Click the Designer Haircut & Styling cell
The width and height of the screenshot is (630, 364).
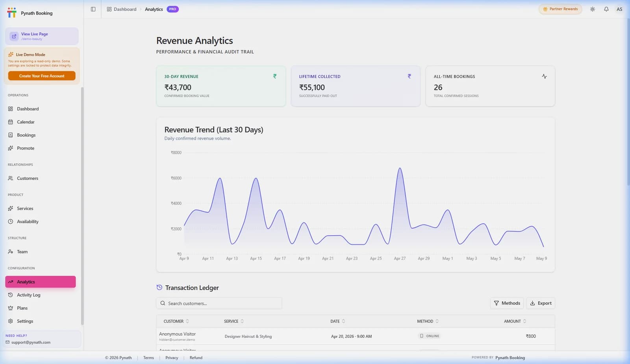point(248,336)
